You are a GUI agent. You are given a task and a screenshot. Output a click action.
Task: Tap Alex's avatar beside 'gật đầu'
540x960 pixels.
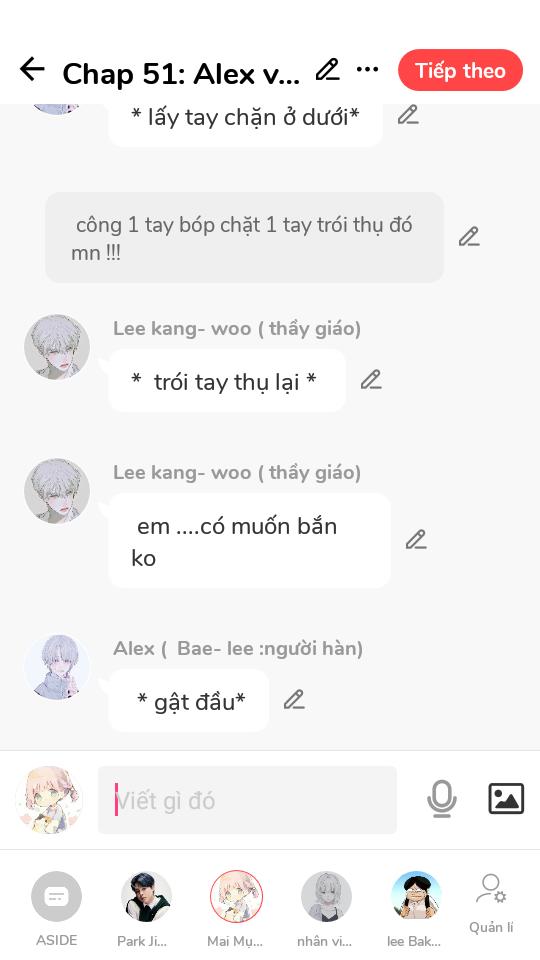[x=57, y=667]
